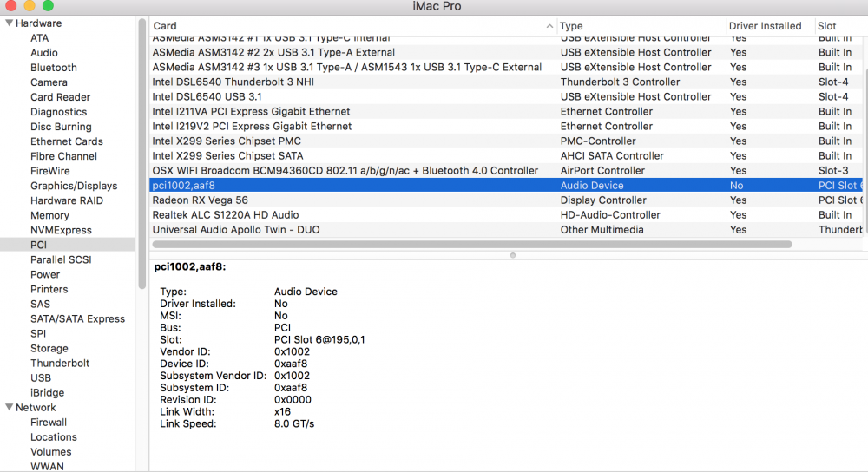The width and height of the screenshot is (868, 472).
Task: Select Realtek ALC S1220A HD Audio row
Action: 505,214
